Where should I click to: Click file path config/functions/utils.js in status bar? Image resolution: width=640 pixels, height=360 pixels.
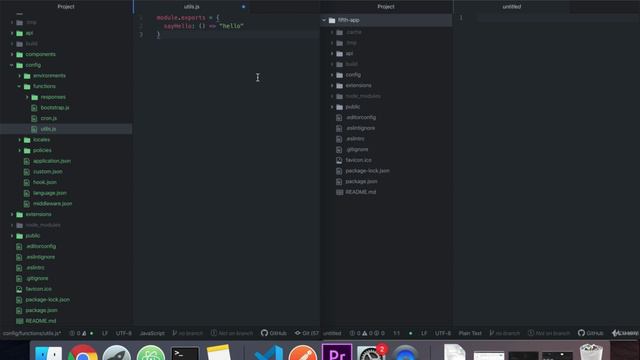coord(32,333)
